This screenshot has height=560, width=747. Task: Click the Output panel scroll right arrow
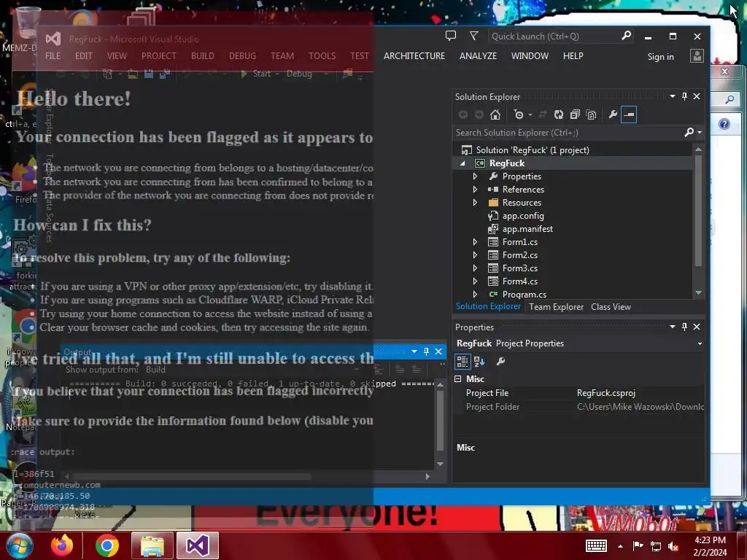(x=427, y=476)
